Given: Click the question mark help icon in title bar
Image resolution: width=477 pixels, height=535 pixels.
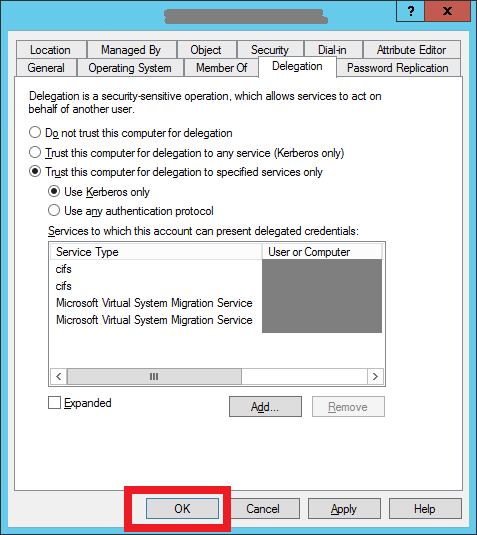Looking at the screenshot, I should pos(411,11).
